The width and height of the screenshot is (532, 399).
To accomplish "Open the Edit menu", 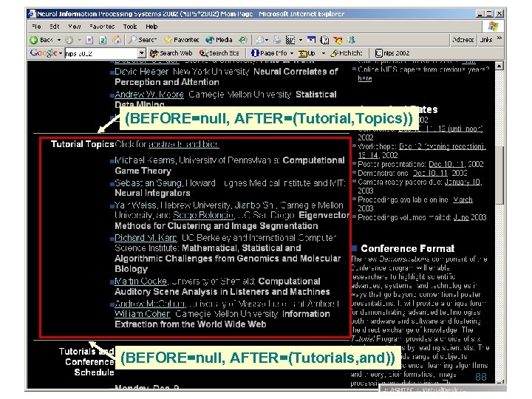I will coord(54,27).
